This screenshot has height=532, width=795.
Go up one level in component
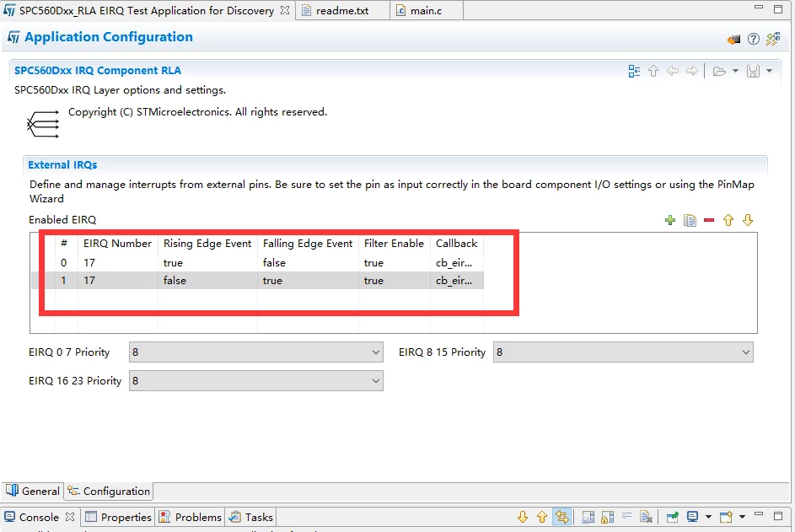(x=653, y=71)
